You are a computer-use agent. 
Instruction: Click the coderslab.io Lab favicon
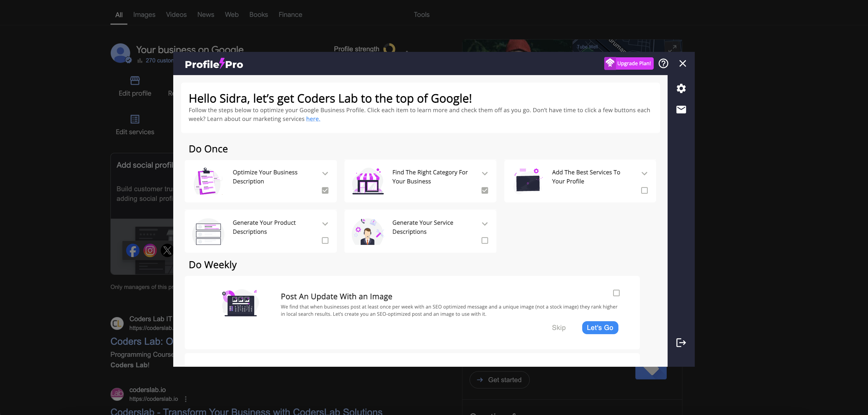pos(117,394)
